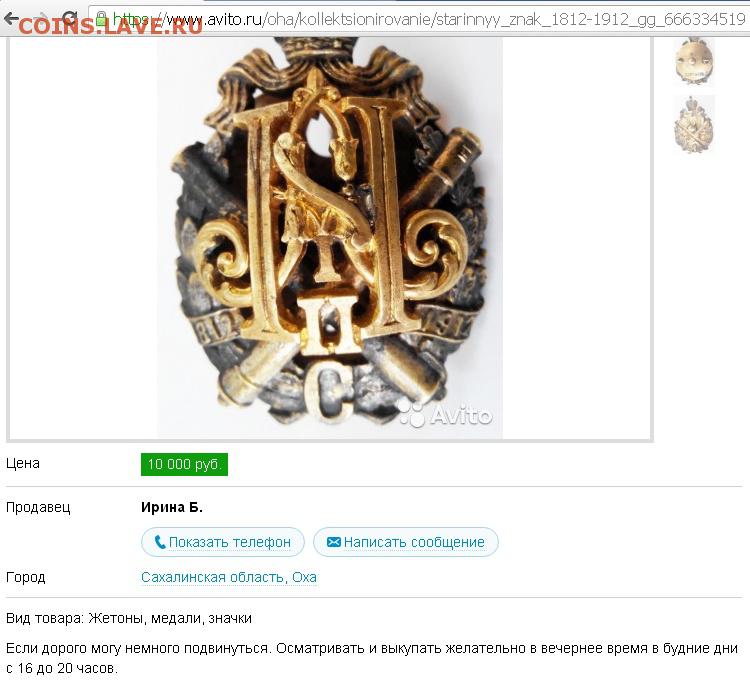Click the phone icon in Показать телефон

(x=160, y=542)
